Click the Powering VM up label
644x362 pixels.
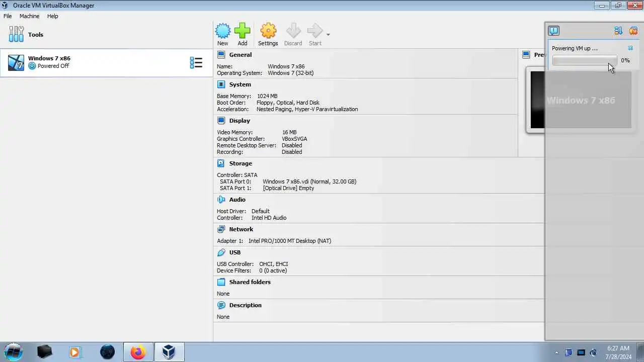coord(575,48)
